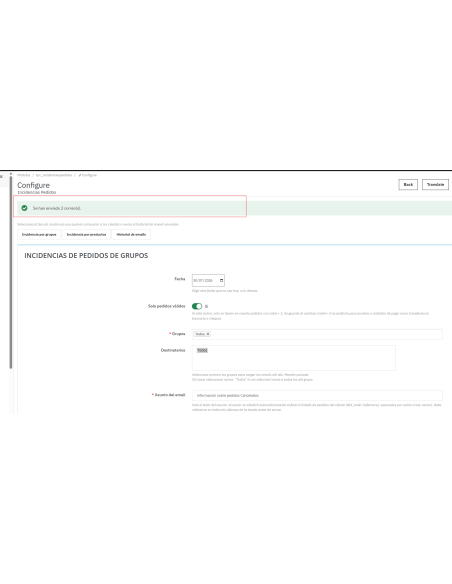Open the Modules breadcrumb link
Screen dimensions: 452x584
(x=23, y=175)
